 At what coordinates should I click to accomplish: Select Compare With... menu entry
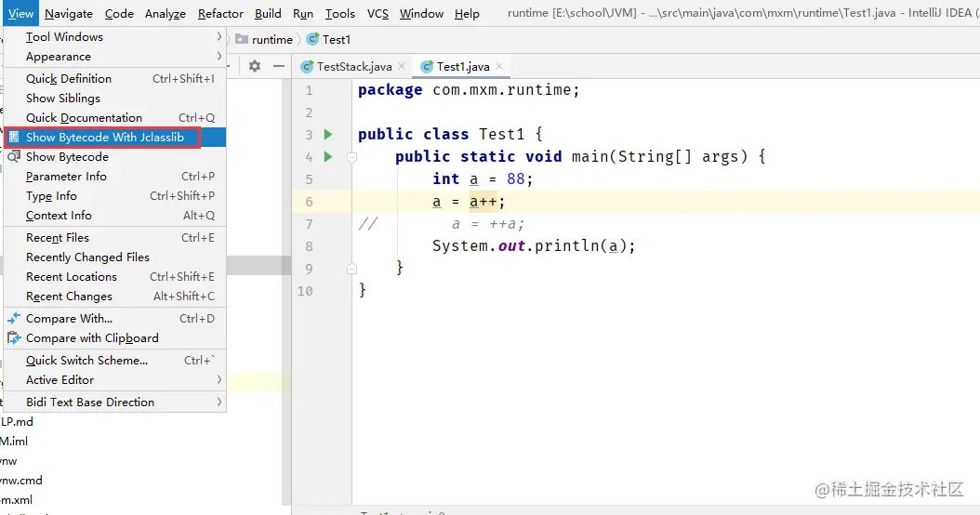[x=115, y=318]
